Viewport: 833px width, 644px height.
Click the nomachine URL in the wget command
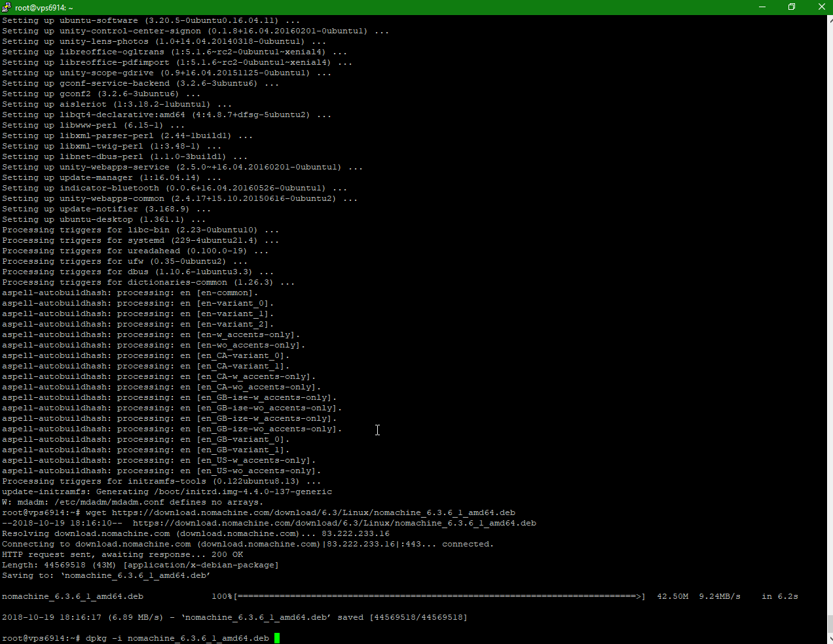313,512
